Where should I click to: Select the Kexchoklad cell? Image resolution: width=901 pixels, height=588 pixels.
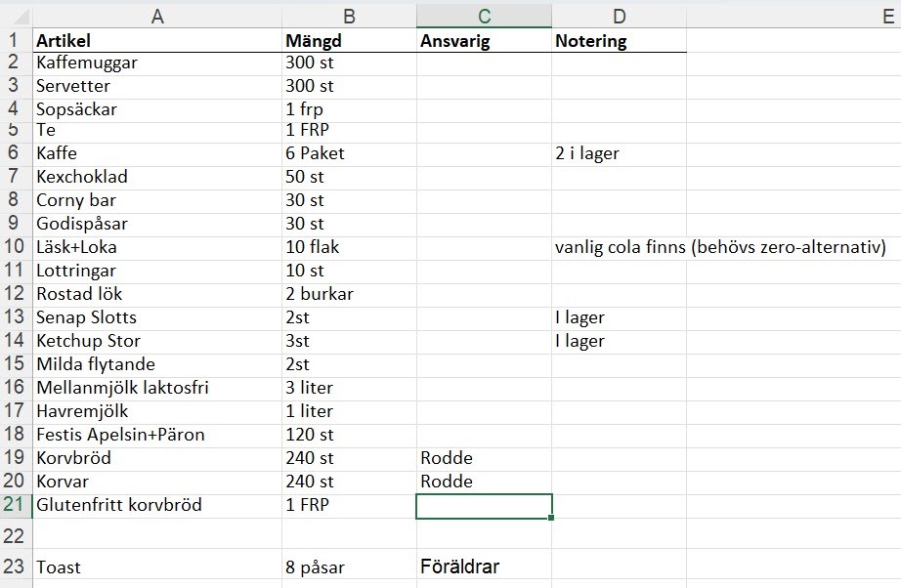(x=156, y=177)
